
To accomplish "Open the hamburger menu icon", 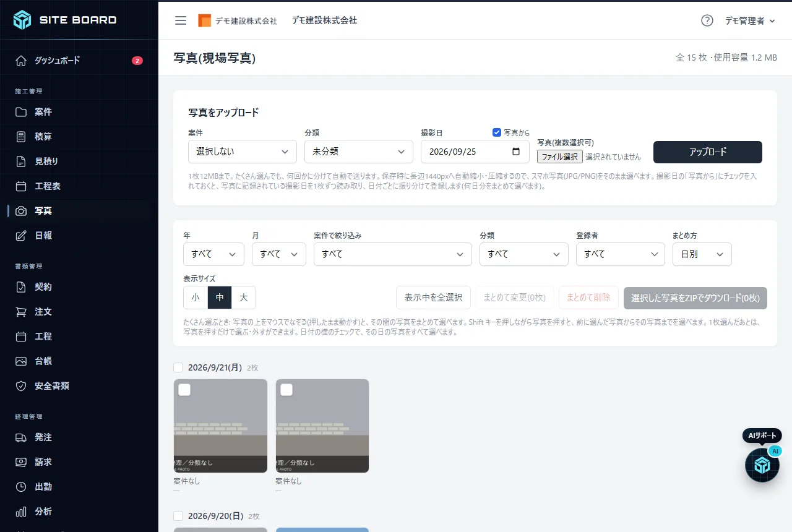I will 181,20.
